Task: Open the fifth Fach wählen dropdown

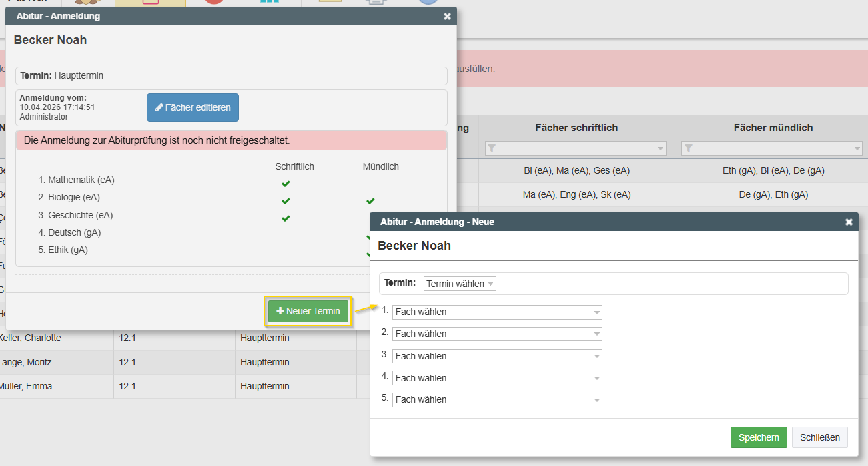Action: point(497,400)
